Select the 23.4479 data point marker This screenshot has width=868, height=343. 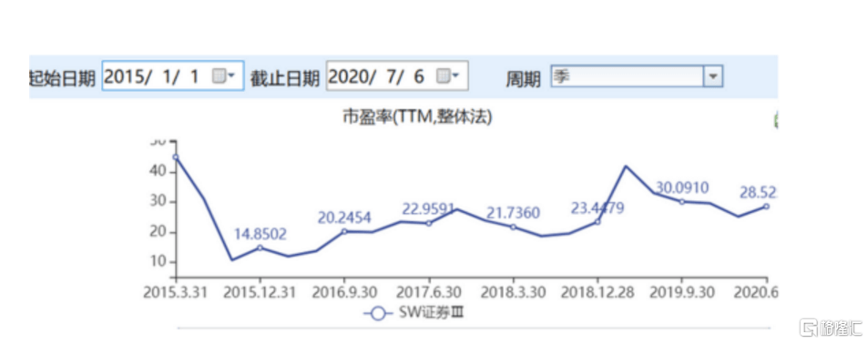click(597, 221)
